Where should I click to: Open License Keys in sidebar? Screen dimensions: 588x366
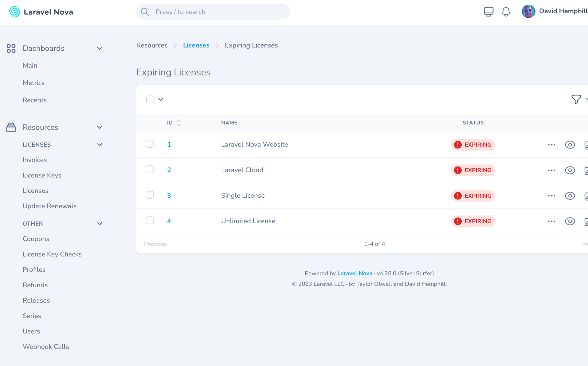coord(42,175)
